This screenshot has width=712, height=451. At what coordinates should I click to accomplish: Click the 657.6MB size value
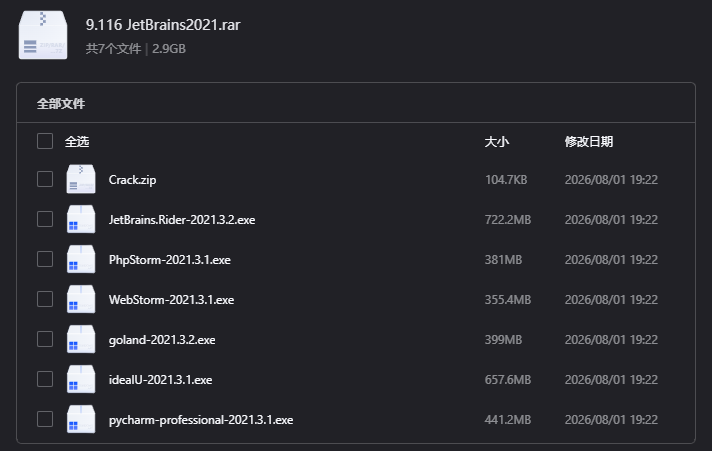(x=508, y=380)
